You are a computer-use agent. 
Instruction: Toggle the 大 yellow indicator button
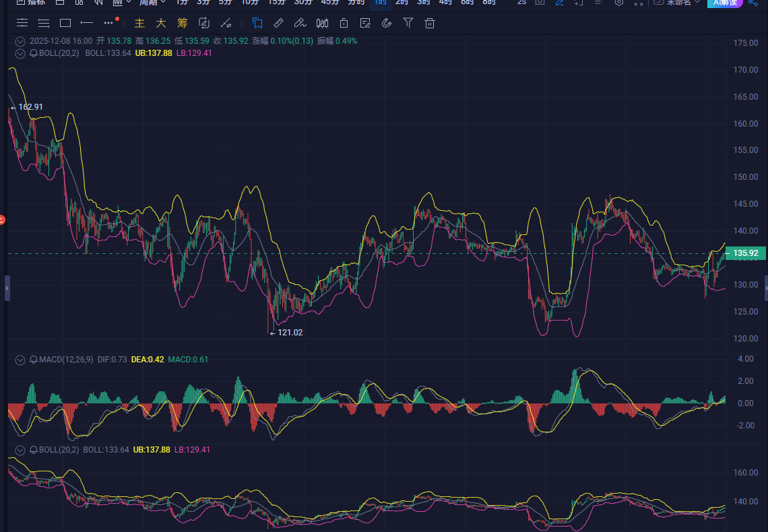pos(160,24)
